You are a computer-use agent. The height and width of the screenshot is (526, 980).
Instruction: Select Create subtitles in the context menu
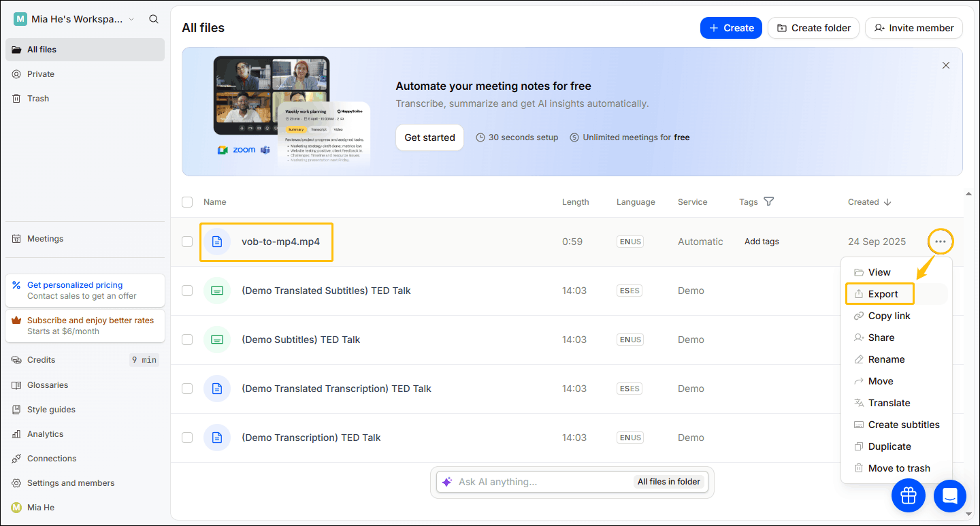pos(903,425)
